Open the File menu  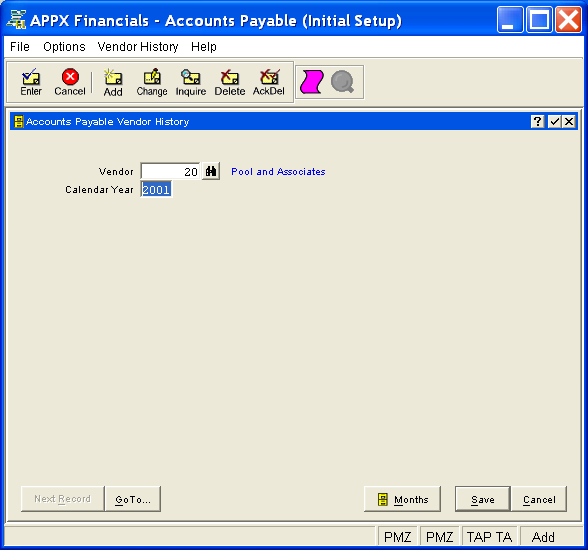pos(20,47)
